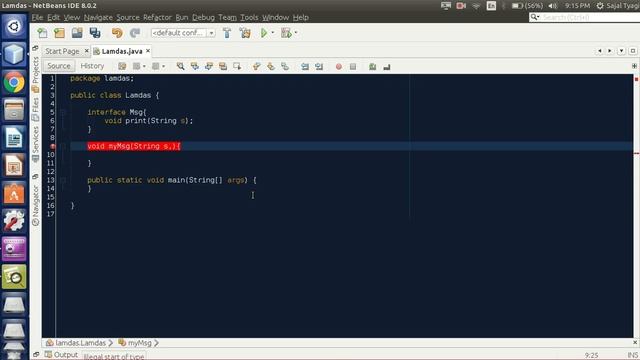This screenshot has height=360, width=640.
Task: Open the Edit menu
Action: point(53,17)
